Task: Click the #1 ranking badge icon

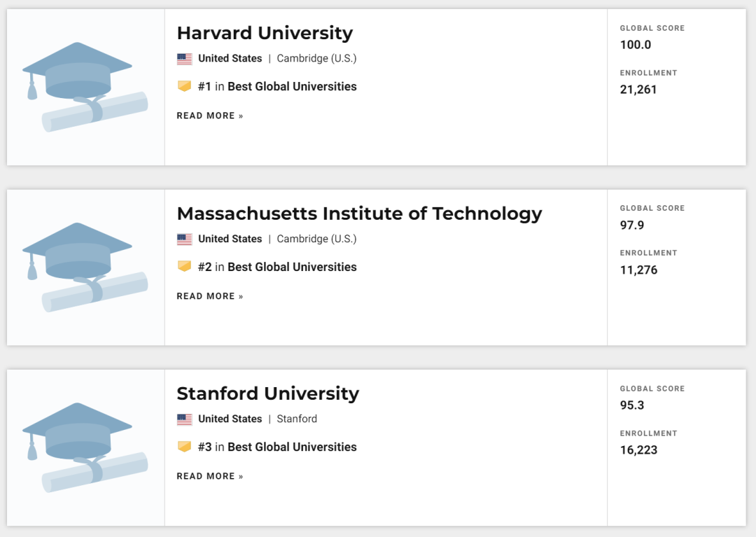Action: (x=184, y=86)
